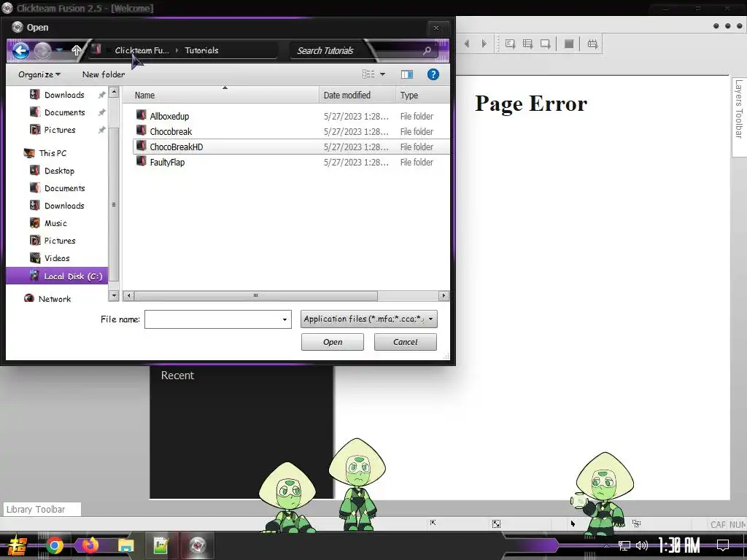Open the help button
Screen dimensions: 747x560
pyautogui.click(x=433, y=74)
